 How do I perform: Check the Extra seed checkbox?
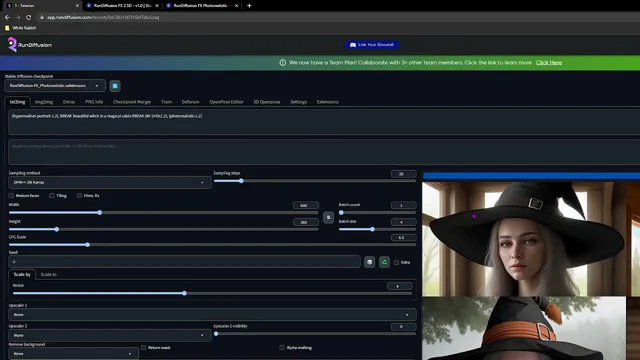[396, 262]
